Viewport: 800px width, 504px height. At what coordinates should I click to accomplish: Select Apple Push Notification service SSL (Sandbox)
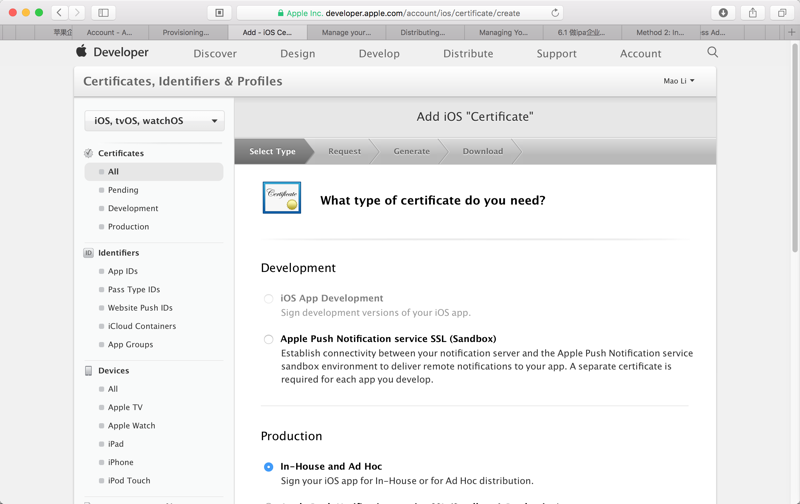point(269,339)
